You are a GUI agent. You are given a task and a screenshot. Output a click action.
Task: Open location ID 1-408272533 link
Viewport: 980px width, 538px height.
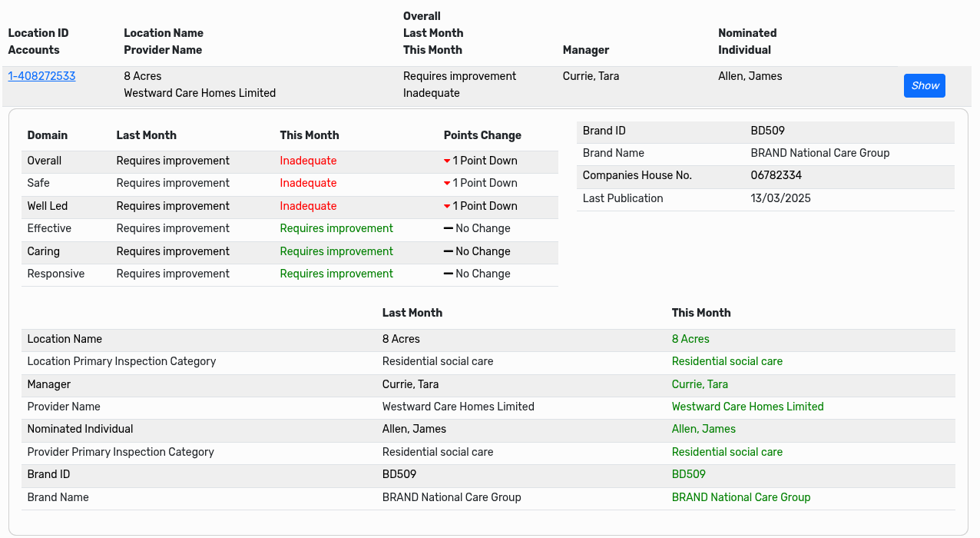(41, 76)
